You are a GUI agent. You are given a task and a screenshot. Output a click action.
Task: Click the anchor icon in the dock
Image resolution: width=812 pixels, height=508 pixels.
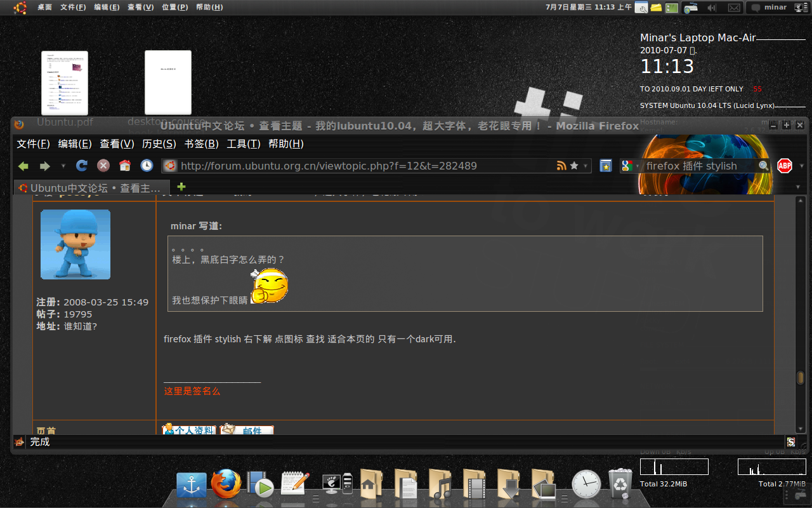192,486
